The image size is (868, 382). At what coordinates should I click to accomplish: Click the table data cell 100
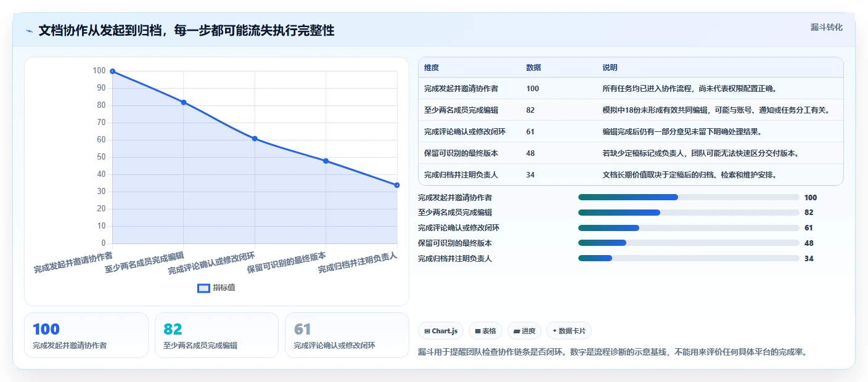[x=533, y=89]
